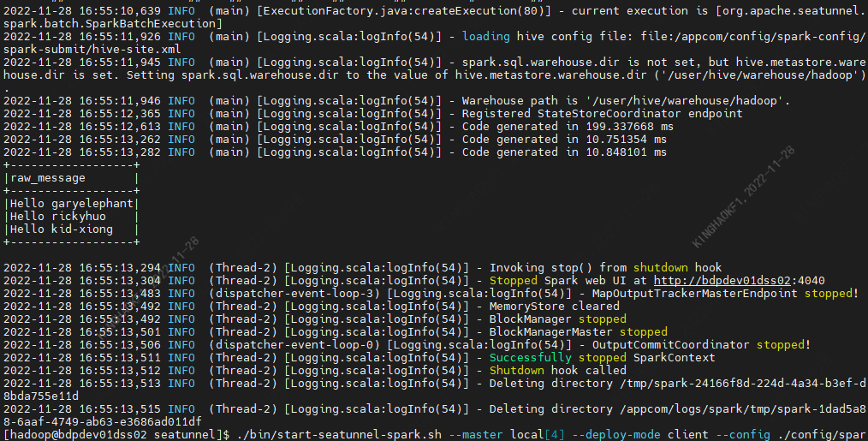This screenshot has height=441, width=868.
Task: Click the blue 'loading' word in hive config line
Action: [485, 37]
